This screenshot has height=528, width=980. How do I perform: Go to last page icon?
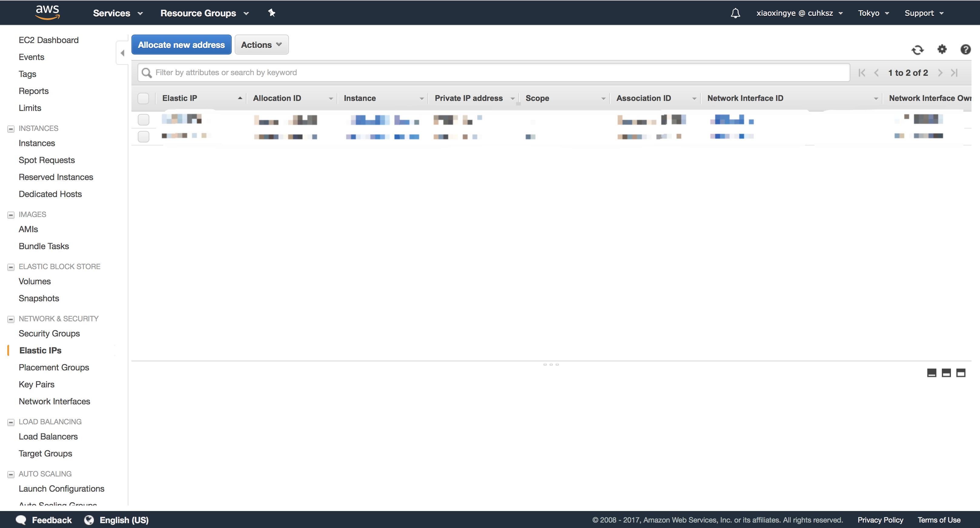tap(954, 73)
